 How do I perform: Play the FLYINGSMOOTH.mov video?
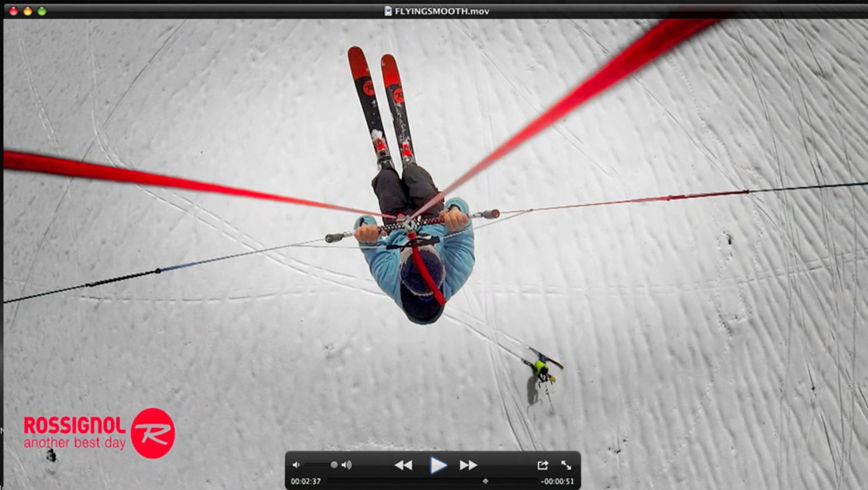[438, 465]
